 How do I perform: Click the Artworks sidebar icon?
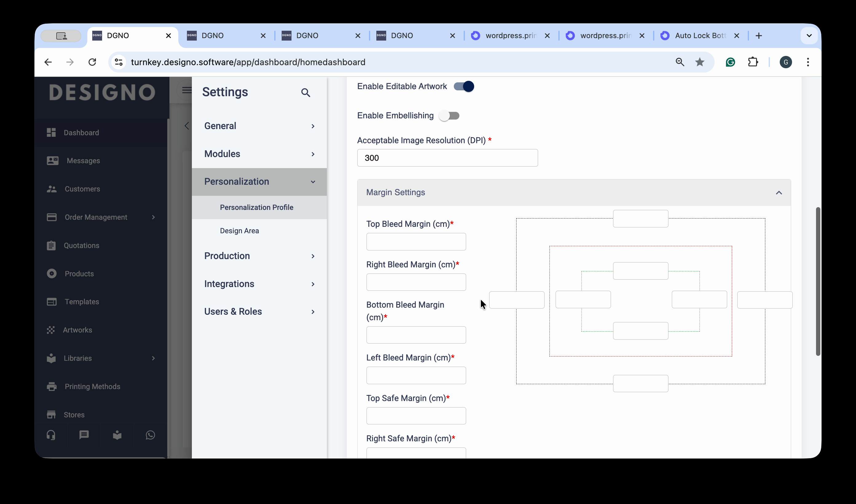tap(51, 330)
